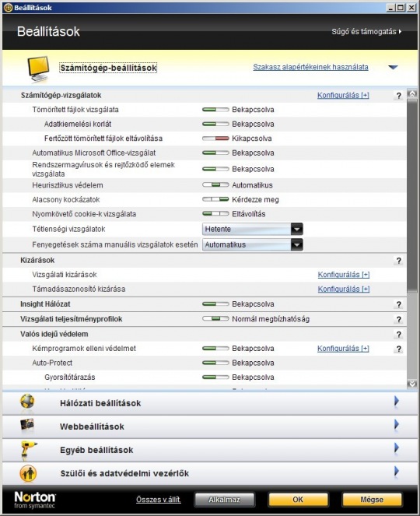
Task: Open the Tétlenségi vizsgálatok Hetente dropdown
Action: click(x=252, y=229)
